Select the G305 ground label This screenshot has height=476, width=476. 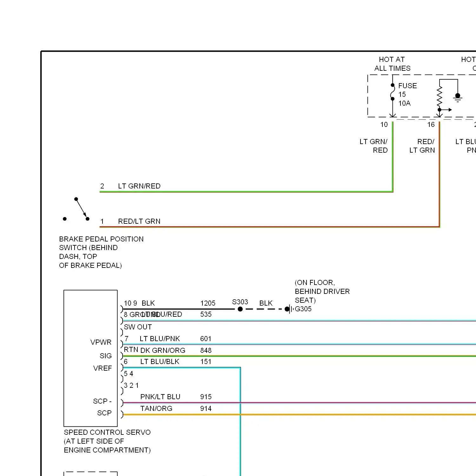tap(303, 309)
